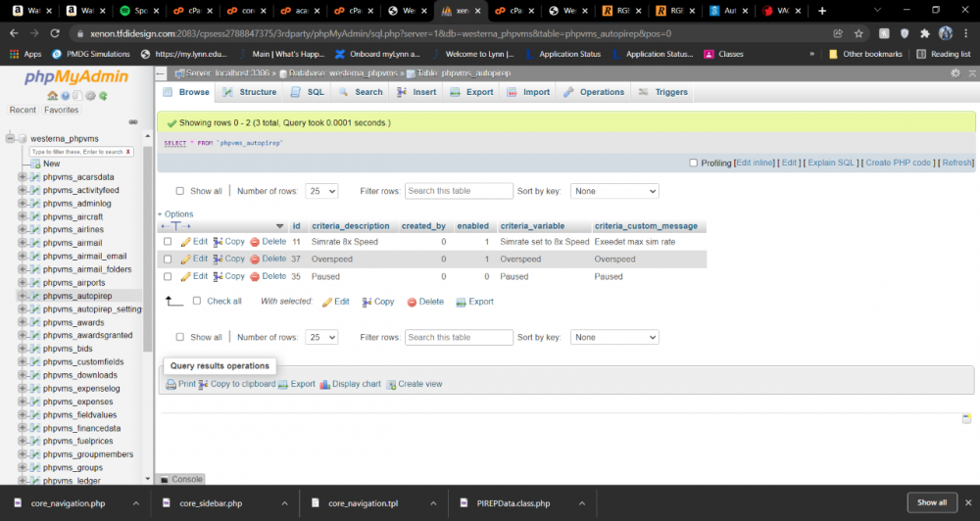Click the Create PHP code link
The height and width of the screenshot is (521, 980).
[898, 163]
